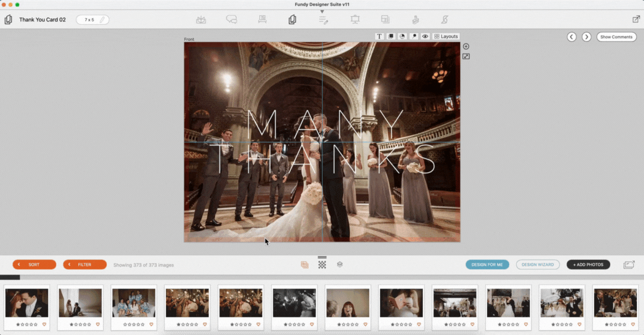Toggle the eye preview icon

tap(425, 36)
